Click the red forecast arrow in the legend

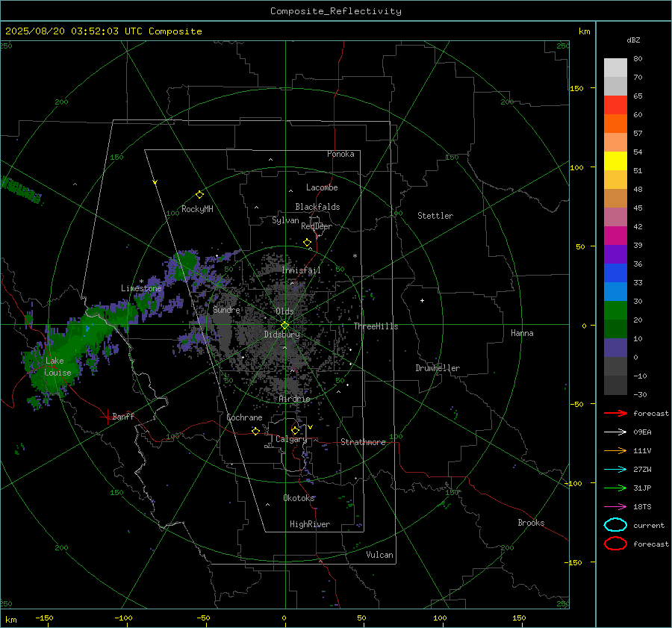point(615,413)
